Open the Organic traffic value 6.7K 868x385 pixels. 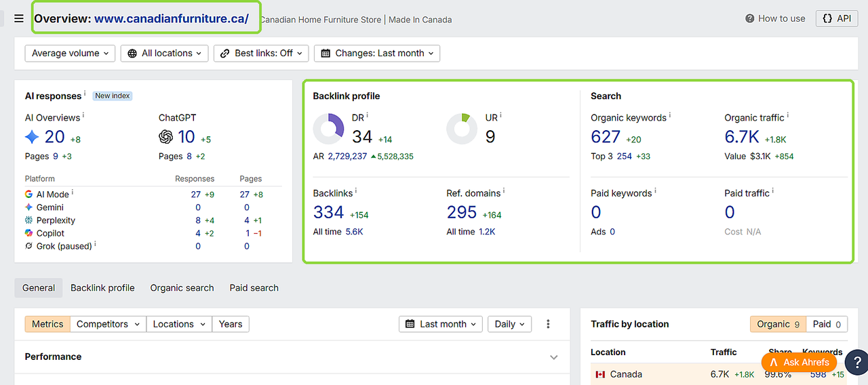pos(742,137)
